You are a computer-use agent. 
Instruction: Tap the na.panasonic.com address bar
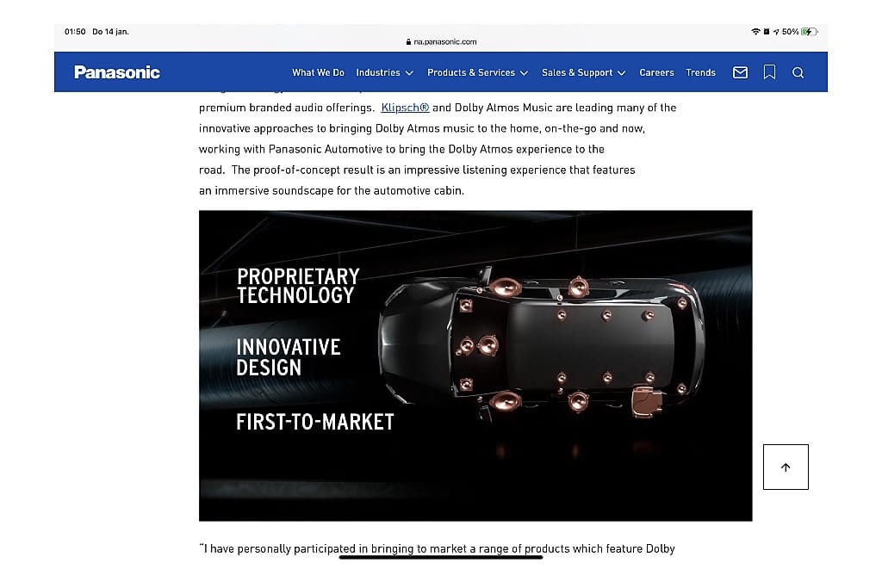click(x=441, y=41)
